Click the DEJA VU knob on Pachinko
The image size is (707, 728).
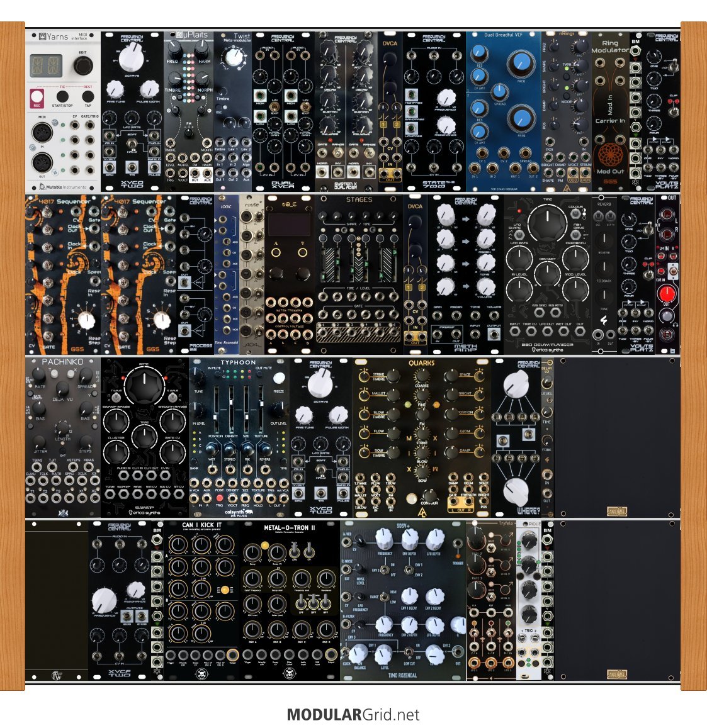(x=62, y=389)
